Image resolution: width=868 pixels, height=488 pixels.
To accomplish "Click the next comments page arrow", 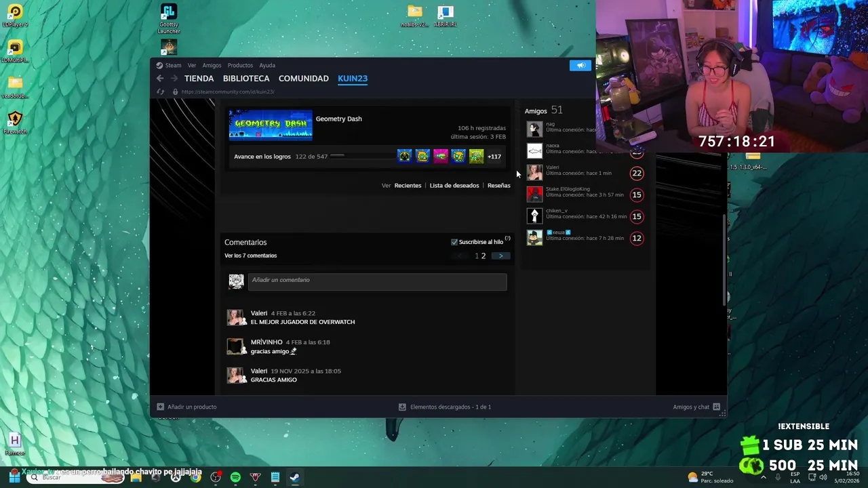I will tap(501, 256).
